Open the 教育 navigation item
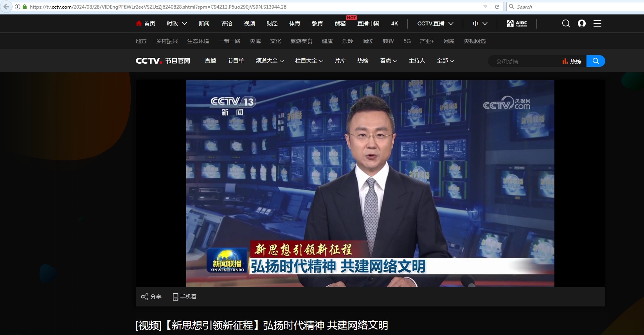The width and height of the screenshot is (644, 335). [317, 23]
